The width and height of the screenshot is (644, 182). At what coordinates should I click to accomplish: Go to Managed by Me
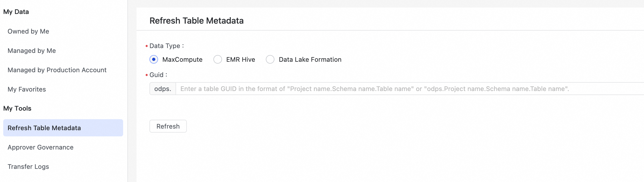coord(32,51)
